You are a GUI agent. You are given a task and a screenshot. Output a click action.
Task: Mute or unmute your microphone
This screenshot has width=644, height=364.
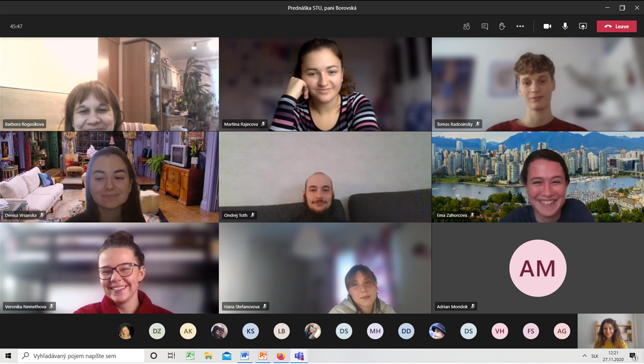[x=565, y=26]
